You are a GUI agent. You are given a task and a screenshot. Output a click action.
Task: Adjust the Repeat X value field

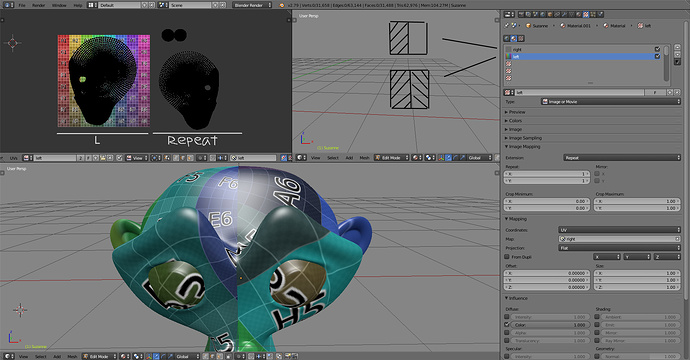pyautogui.click(x=546, y=174)
